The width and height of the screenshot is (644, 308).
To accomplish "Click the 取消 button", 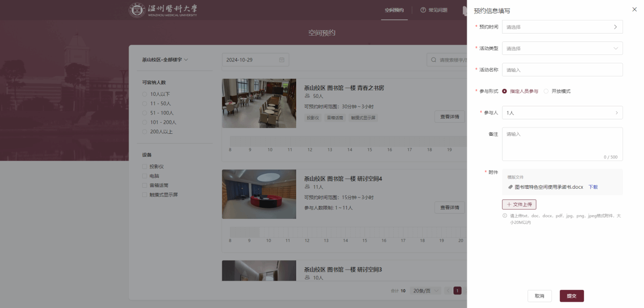I will pos(539,296).
